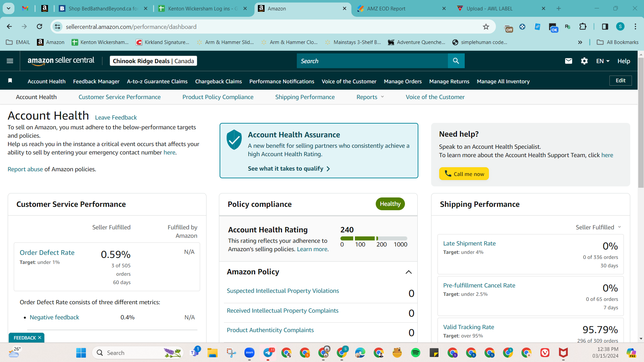The width and height of the screenshot is (644, 362).
Task: View site information icon in address bar
Action: pos(58,27)
